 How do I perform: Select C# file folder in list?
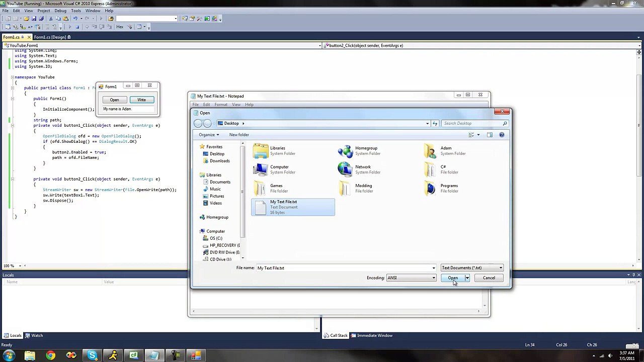click(463, 169)
